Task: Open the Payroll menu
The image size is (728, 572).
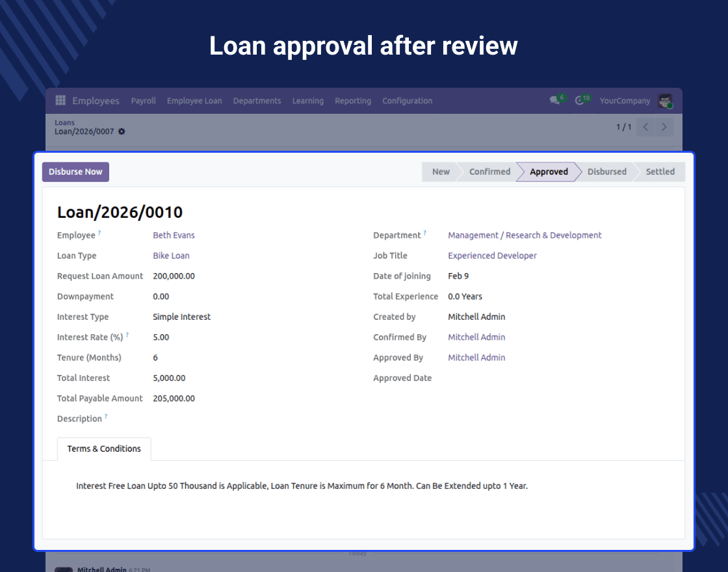Action: pos(143,101)
